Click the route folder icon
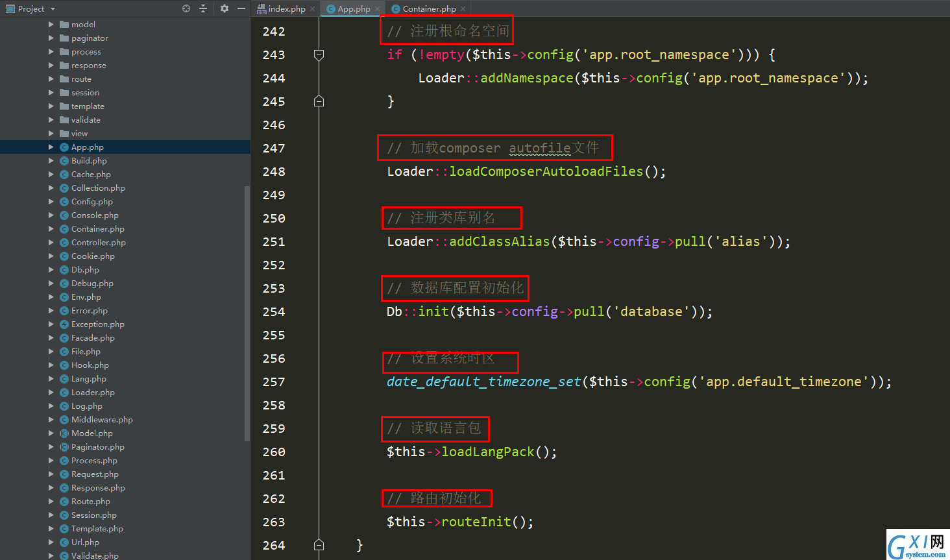This screenshot has width=950, height=560. tap(64, 79)
